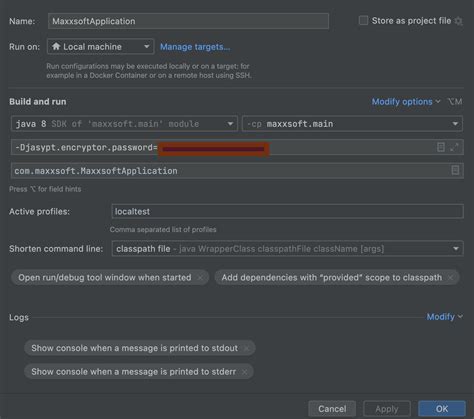Click the 'Logs' section label
Viewport: 474px width, 419px height.
click(19, 317)
